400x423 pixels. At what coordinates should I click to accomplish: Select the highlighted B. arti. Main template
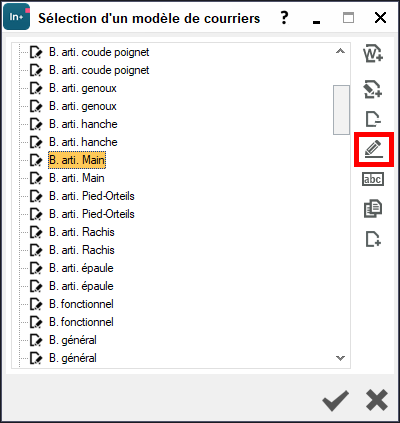click(x=77, y=160)
